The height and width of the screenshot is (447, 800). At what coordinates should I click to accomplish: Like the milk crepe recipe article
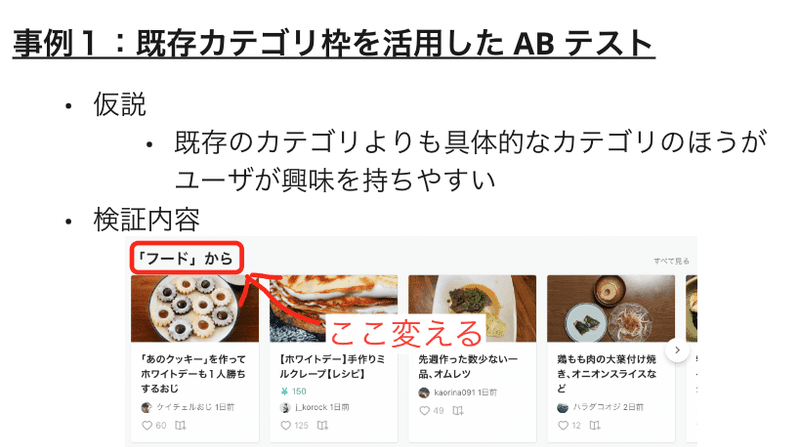pyautogui.click(x=286, y=425)
